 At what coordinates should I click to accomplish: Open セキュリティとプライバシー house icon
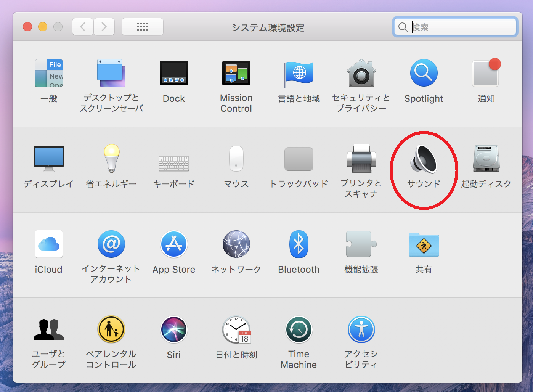point(361,73)
